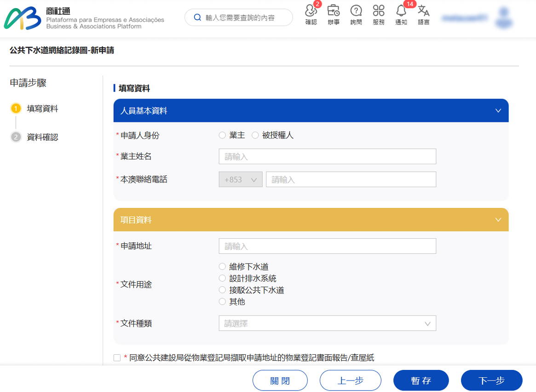Choose 維修下水道 as document purpose

click(x=223, y=266)
